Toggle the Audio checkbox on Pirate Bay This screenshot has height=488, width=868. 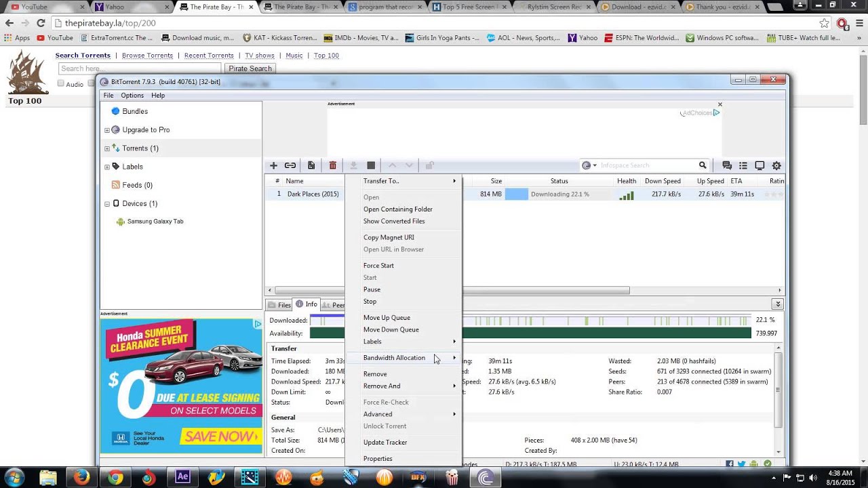click(x=60, y=83)
